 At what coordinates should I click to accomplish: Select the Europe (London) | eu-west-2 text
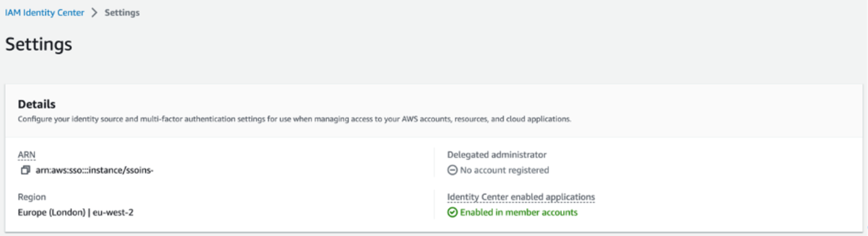pyautogui.click(x=76, y=212)
